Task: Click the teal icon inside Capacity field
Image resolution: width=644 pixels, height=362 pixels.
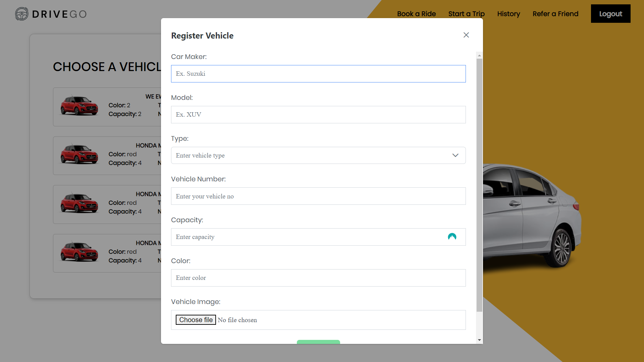Action: point(452,237)
